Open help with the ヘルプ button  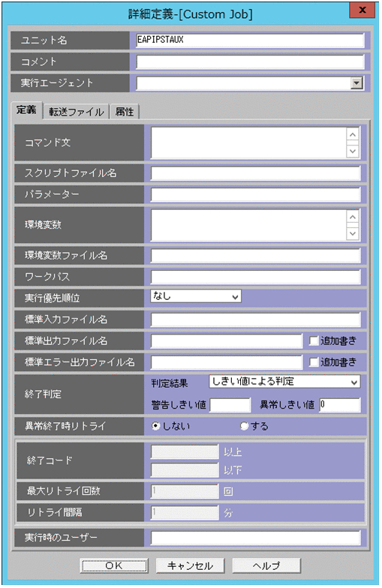click(266, 565)
